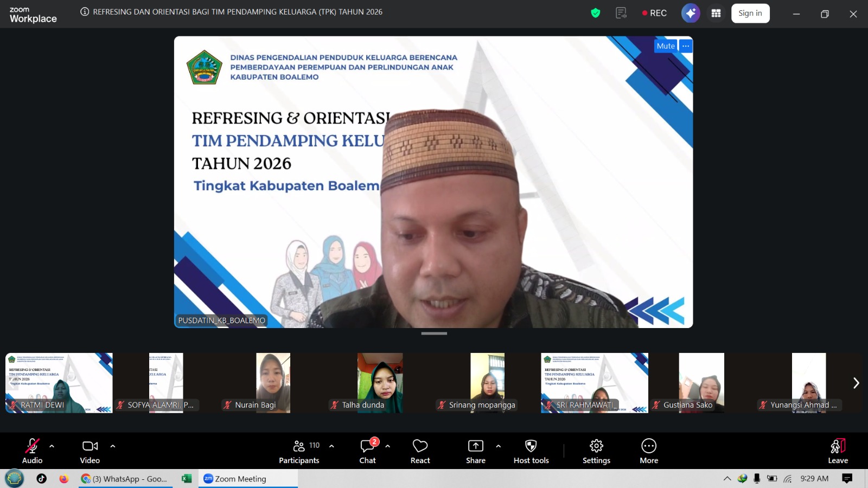
Task: Open audio options arrow next to Audio
Action: [x=52, y=446]
